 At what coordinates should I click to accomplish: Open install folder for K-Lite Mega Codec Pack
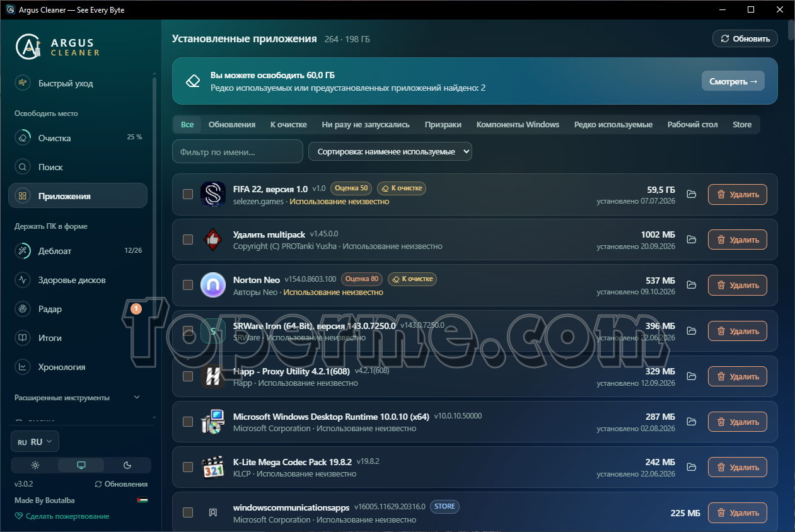pyautogui.click(x=692, y=467)
